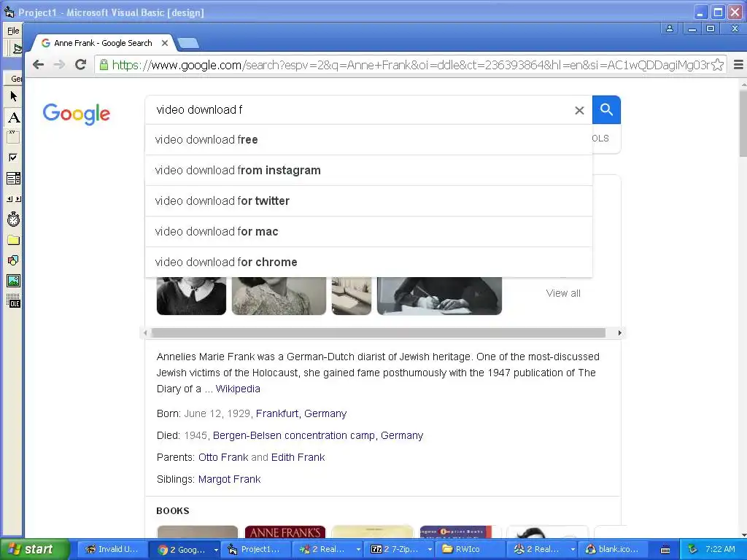Switch to Project1 taskbar window
747x560 pixels.
point(256,549)
